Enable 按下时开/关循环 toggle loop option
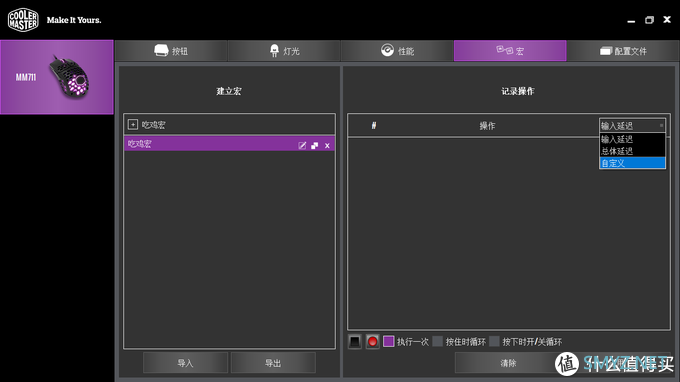 click(x=494, y=342)
